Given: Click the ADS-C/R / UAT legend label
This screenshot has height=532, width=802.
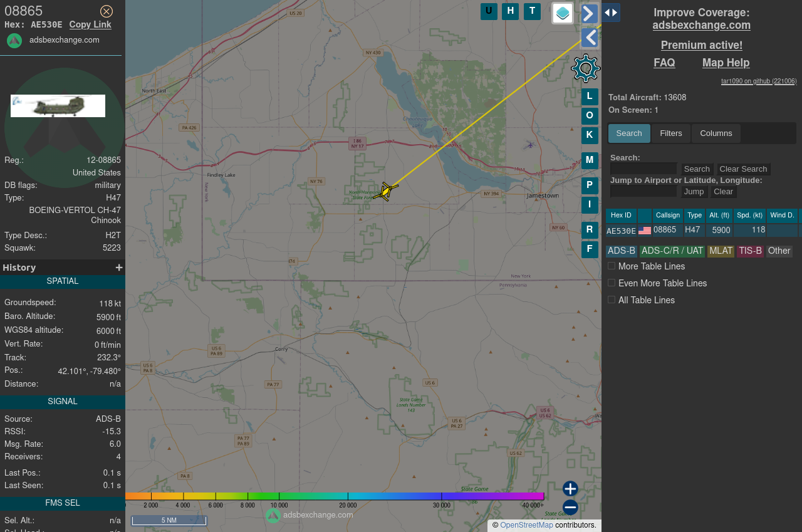Looking at the screenshot, I should coord(672,251).
